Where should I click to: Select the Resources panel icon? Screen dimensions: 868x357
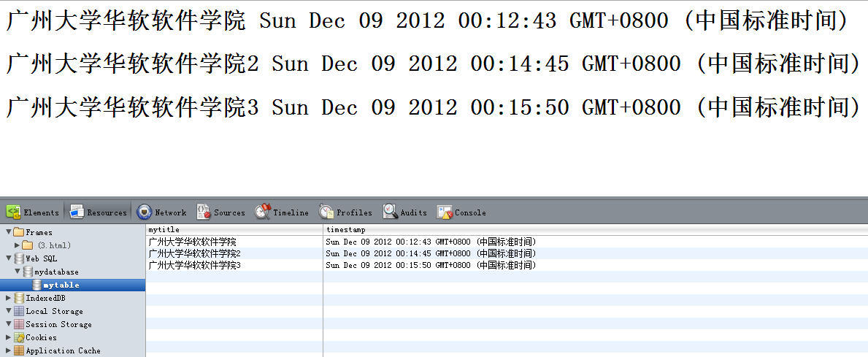[77, 212]
